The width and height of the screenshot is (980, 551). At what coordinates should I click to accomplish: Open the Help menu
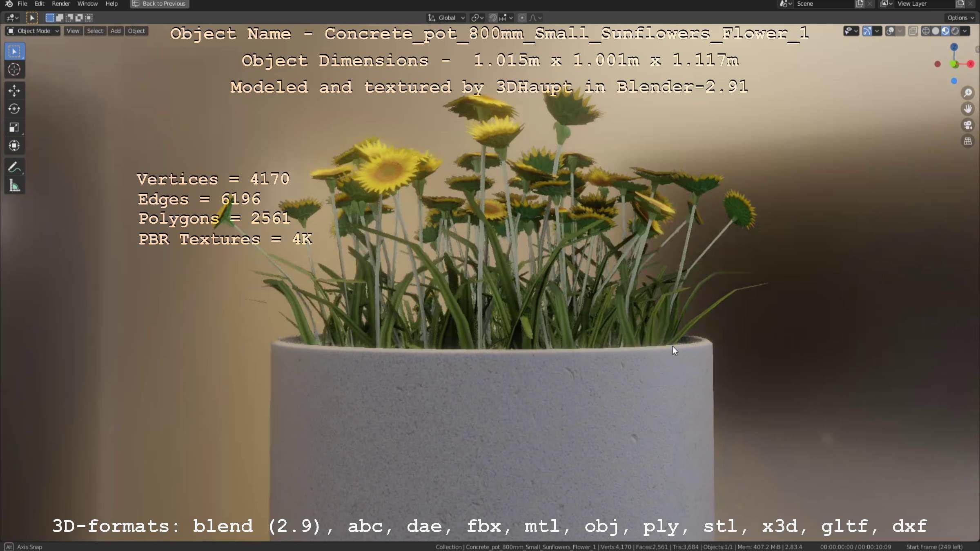[x=111, y=4]
